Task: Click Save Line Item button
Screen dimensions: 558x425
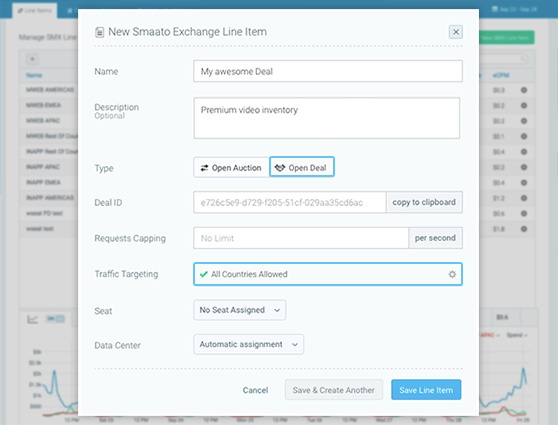Action: 426,390
